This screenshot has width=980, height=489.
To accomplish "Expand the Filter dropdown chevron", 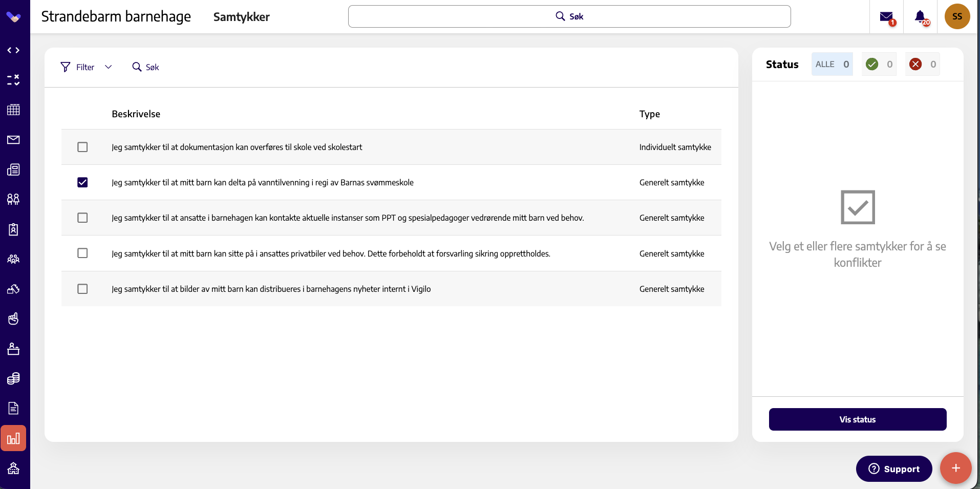I will (108, 67).
